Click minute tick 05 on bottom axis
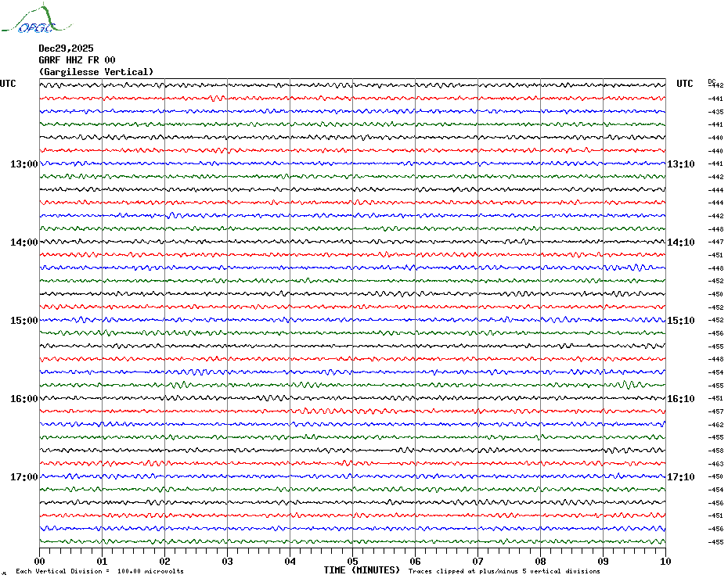Viewport: 728px width, 582px height. pyautogui.click(x=352, y=561)
